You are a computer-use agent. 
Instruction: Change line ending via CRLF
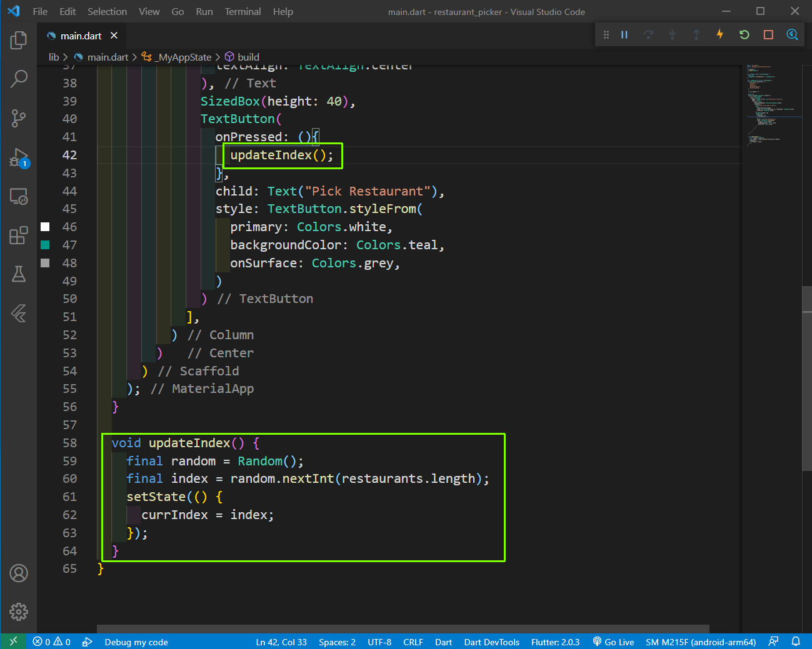(413, 642)
